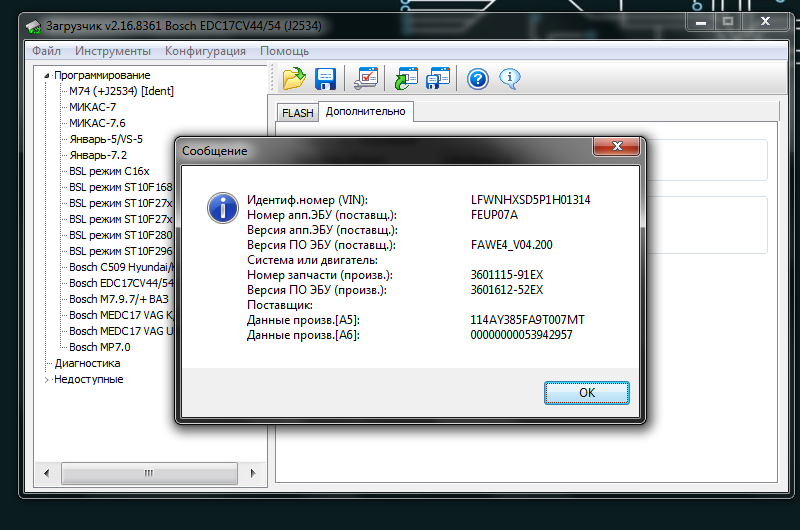
Task: Expand the Недоступные tree node
Action: coord(46,380)
